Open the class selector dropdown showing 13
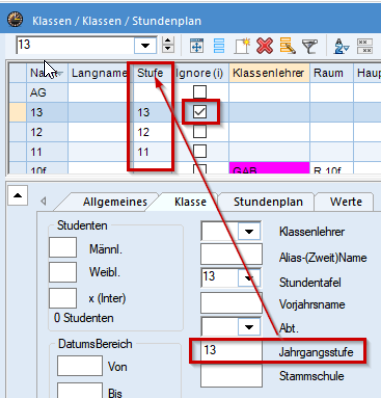This screenshot has height=398, width=382. pos(145,45)
